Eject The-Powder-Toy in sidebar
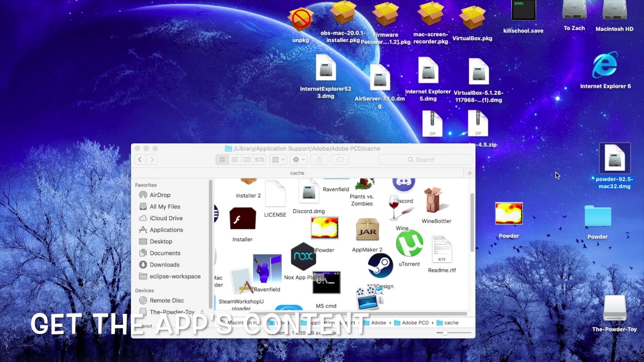The image size is (644, 362). click(202, 312)
